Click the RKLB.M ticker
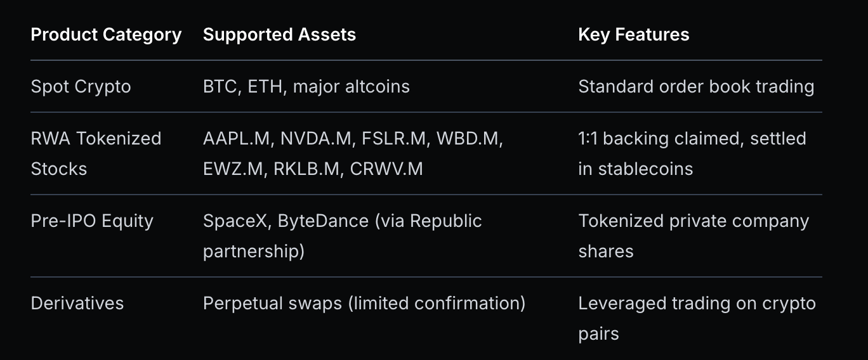This screenshot has height=360, width=868. pos(306,169)
